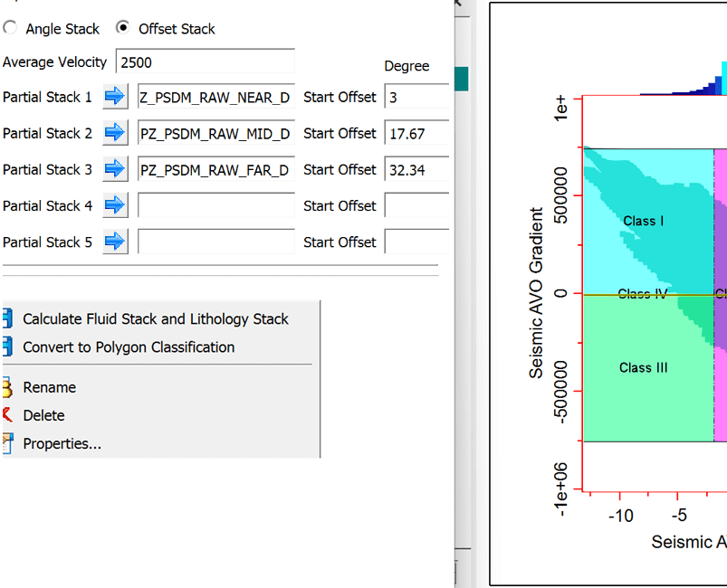The height and width of the screenshot is (588, 727).
Task: Select the Offset Stack radio button
Action: point(123,28)
